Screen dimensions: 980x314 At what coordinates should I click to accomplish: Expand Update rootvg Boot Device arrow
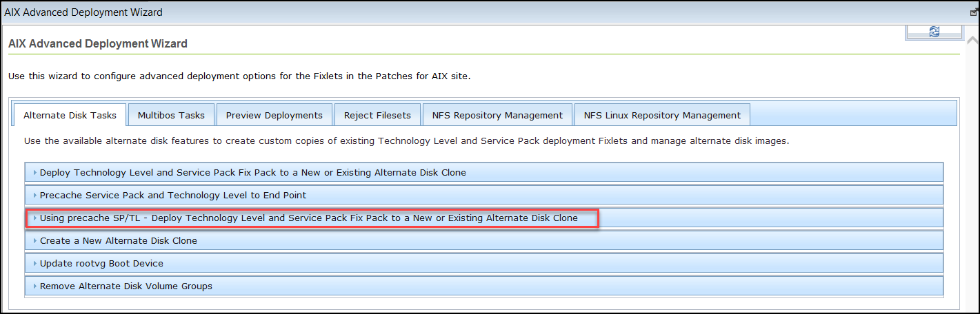click(35, 263)
